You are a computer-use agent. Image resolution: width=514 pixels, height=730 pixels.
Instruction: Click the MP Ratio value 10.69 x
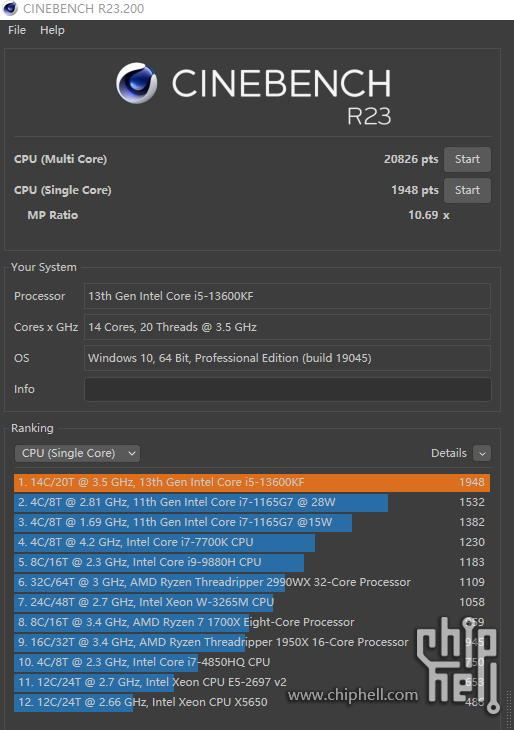pos(429,215)
